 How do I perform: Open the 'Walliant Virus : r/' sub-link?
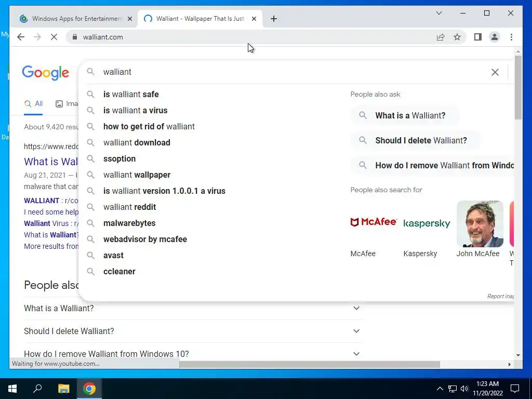(x=51, y=223)
